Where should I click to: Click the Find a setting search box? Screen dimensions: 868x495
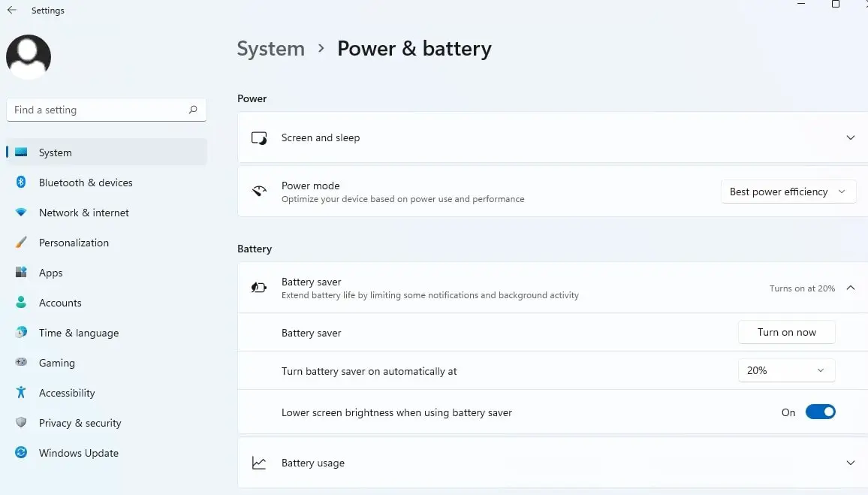coord(98,110)
